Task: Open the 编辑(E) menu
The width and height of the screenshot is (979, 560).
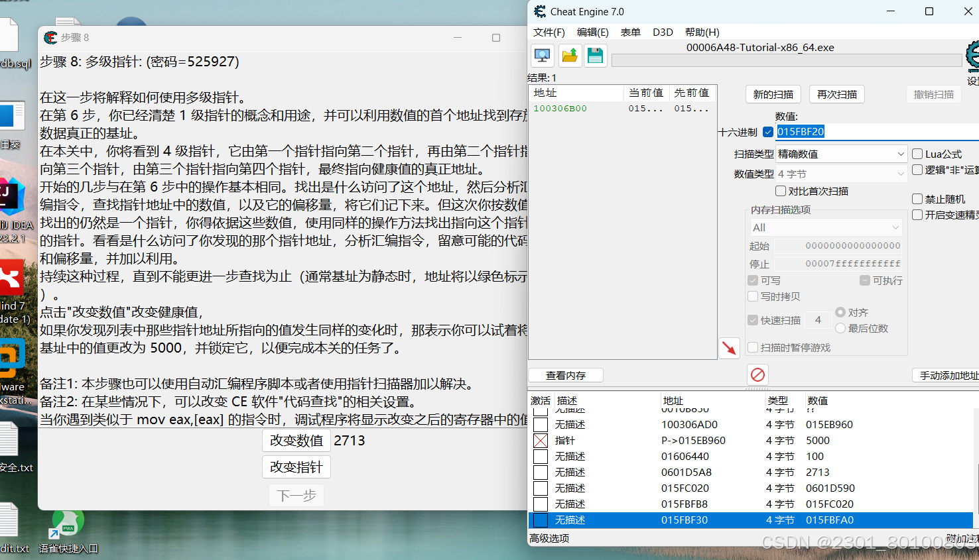Action: pyautogui.click(x=593, y=32)
